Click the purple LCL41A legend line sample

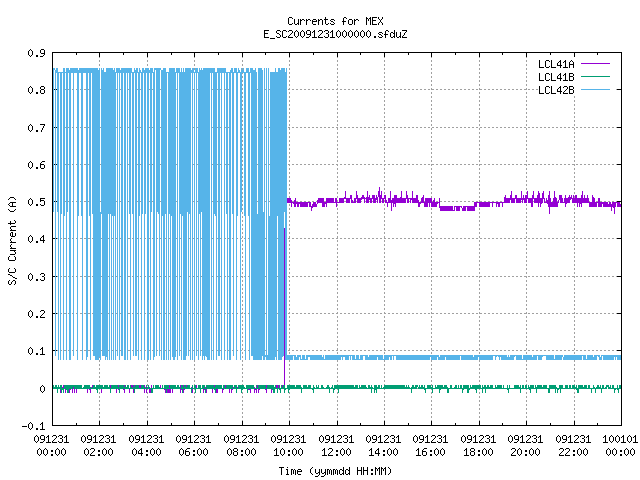(x=595, y=64)
